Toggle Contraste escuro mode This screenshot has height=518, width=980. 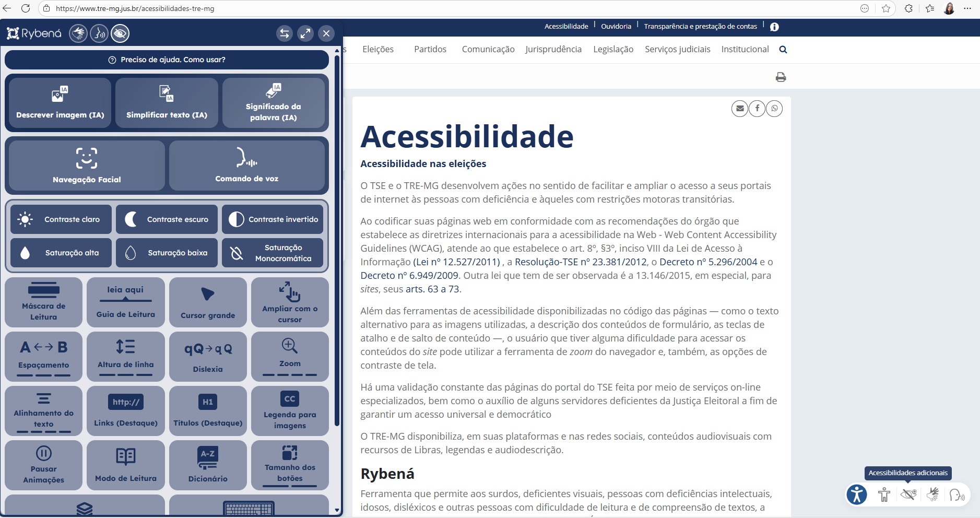[x=167, y=219]
